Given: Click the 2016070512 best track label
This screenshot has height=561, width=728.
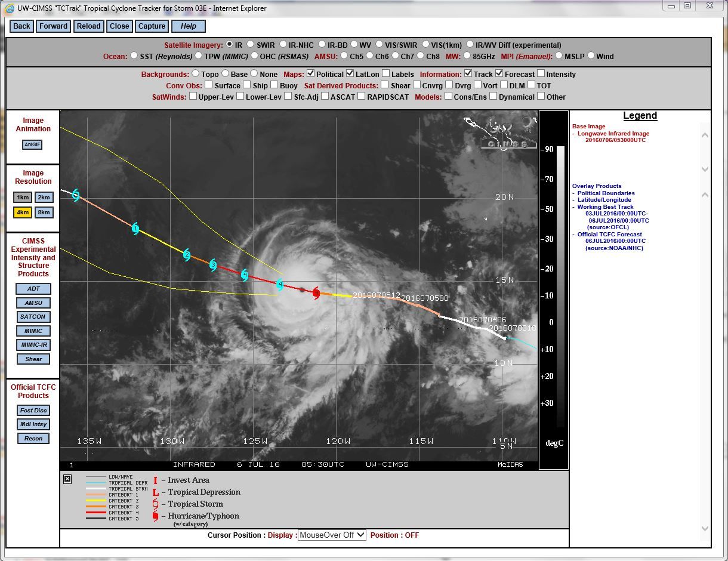Looking at the screenshot, I should 377,295.
